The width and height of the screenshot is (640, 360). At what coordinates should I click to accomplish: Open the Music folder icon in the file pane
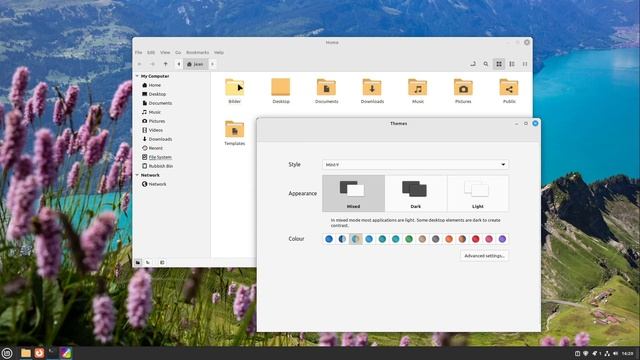coord(418,91)
